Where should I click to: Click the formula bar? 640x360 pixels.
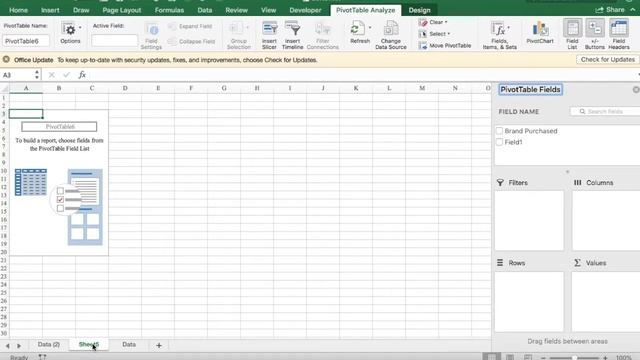pyautogui.click(x=363, y=75)
